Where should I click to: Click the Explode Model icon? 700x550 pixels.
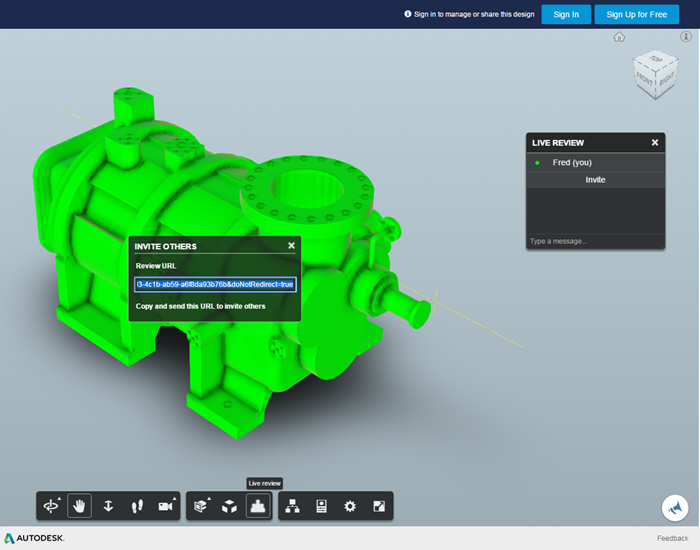pos(229,506)
